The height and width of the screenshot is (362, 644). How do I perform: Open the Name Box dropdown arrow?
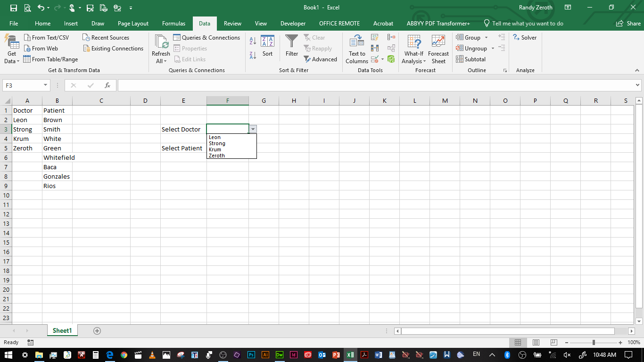46,85
